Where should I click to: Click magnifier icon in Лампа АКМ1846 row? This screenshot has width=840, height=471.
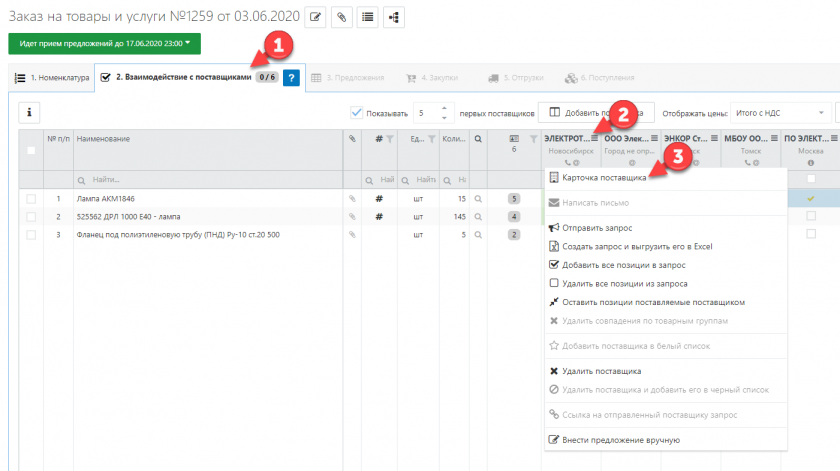[479, 199]
